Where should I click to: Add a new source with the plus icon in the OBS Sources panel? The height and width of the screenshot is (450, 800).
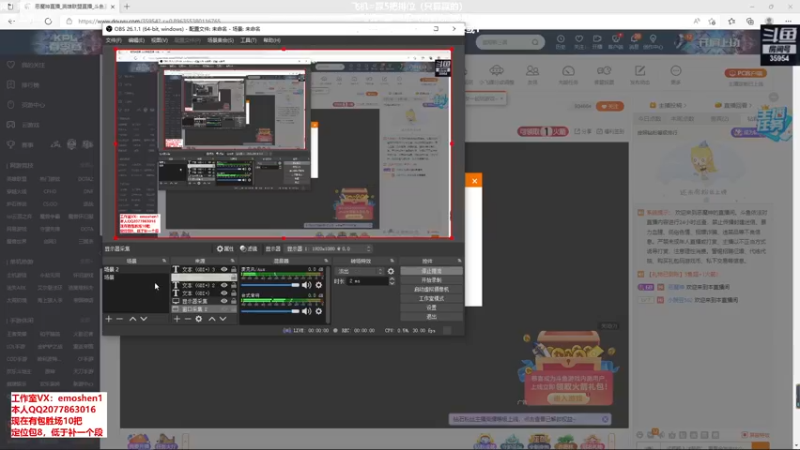[177, 319]
